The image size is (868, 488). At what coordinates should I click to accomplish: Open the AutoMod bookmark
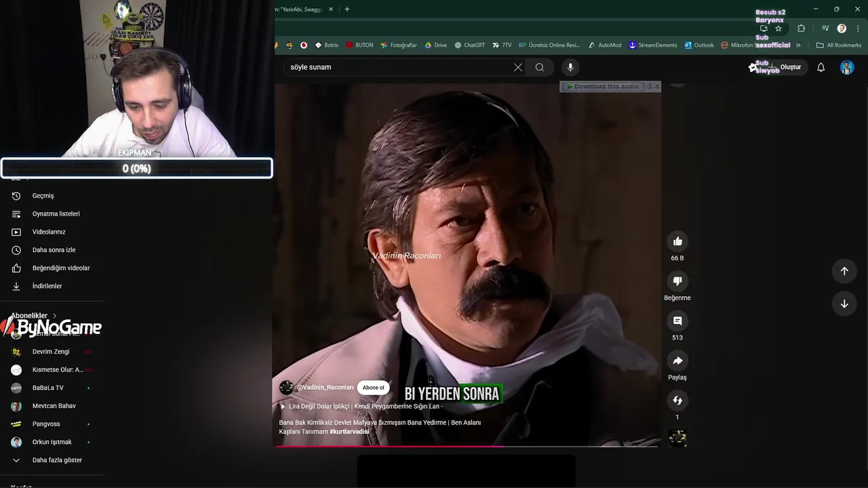[604, 45]
